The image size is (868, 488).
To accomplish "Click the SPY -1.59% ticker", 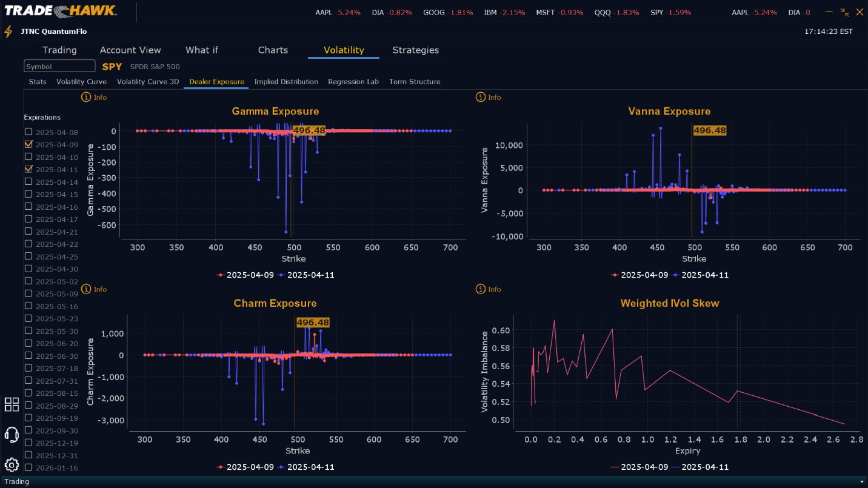I will pyautogui.click(x=672, y=12).
